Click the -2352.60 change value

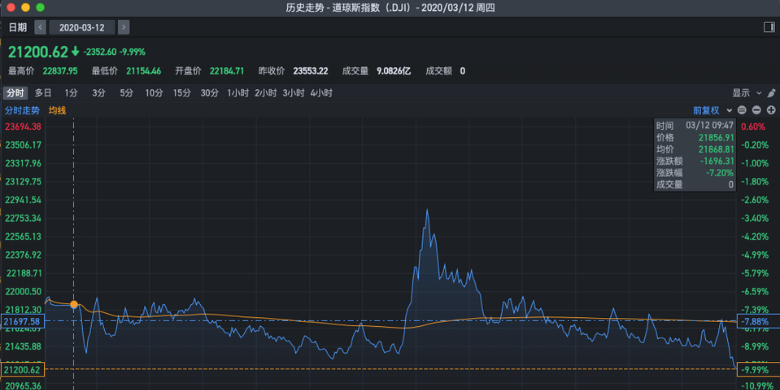(x=100, y=52)
